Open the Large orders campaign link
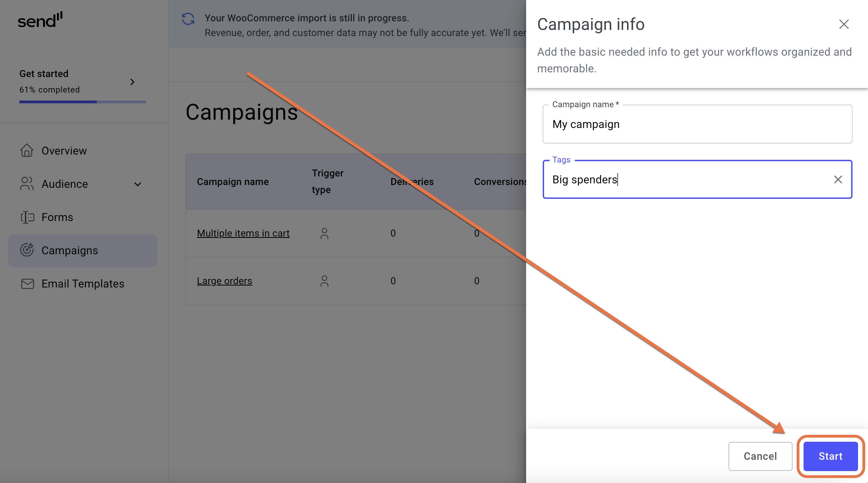This screenshot has width=868, height=483. (225, 281)
